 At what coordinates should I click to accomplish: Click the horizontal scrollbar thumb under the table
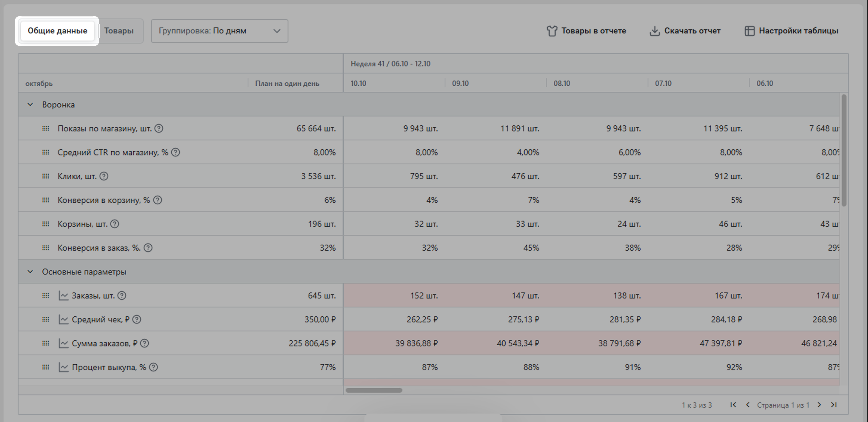pos(374,390)
